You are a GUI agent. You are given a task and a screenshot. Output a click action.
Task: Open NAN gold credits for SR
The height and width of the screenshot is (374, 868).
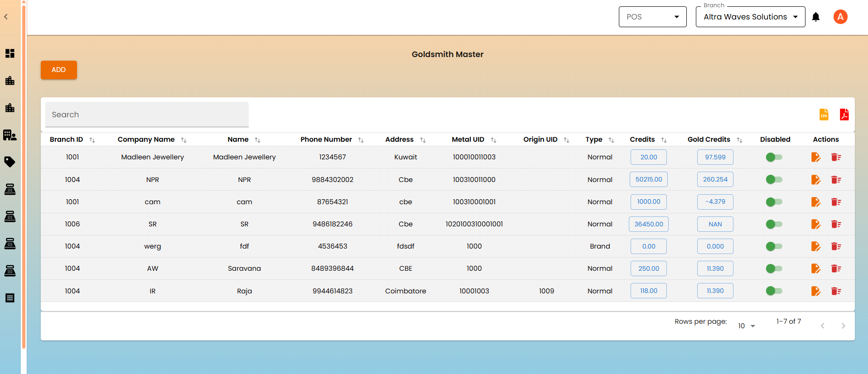[x=715, y=224]
